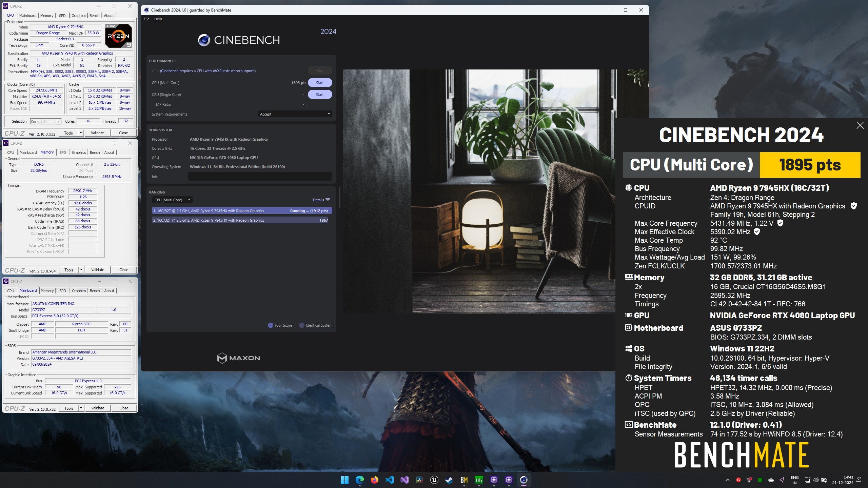Open the OneDrive cloud tray icon
Image resolution: width=868 pixels, height=488 pixels.
771,480
